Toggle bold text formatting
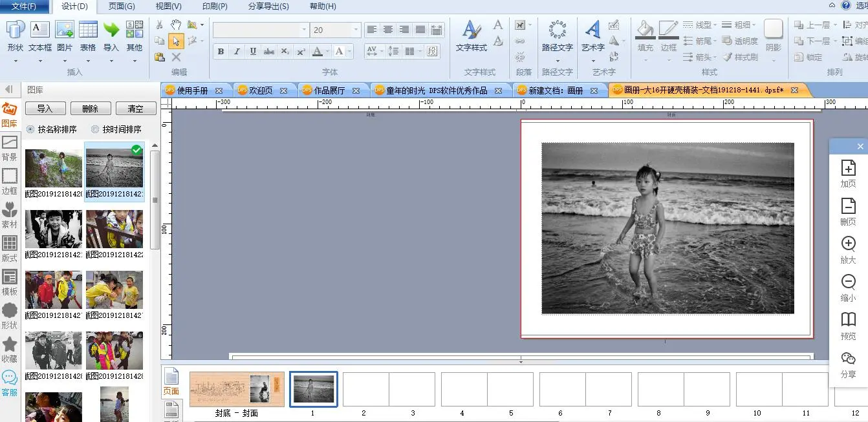This screenshot has width=868, height=422. pyautogui.click(x=221, y=52)
